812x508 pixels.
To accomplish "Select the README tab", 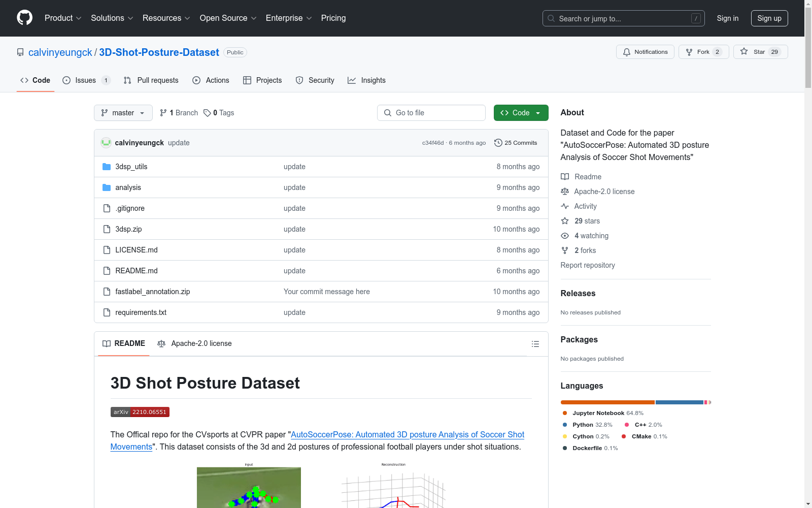I will pyautogui.click(x=124, y=343).
